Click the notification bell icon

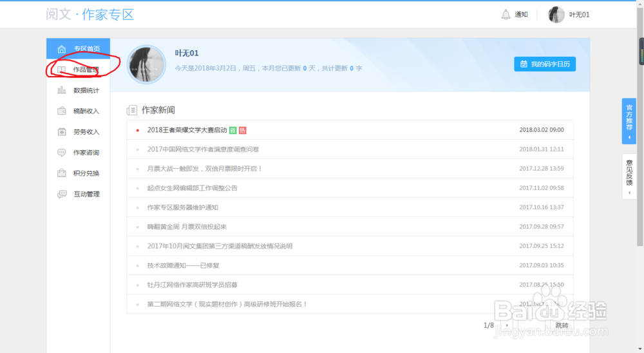coord(506,15)
